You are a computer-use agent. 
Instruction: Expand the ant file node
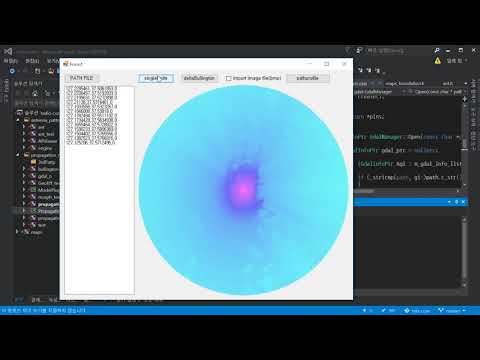24,127
